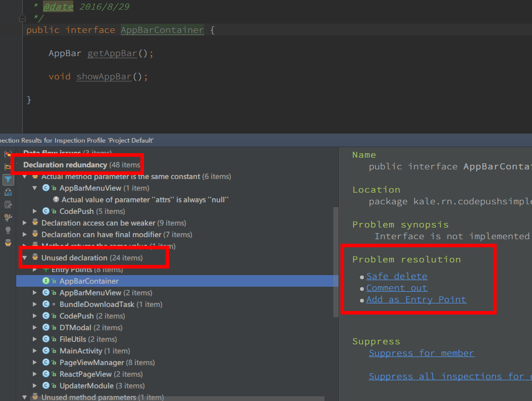Collapse the Unused declaration group
Viewport: 532px width, 401px height.
(x=25, y=258)
